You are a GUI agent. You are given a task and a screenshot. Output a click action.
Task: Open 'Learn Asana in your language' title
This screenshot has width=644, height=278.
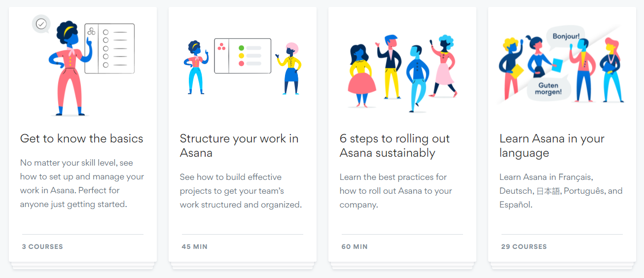pos(552,145)
